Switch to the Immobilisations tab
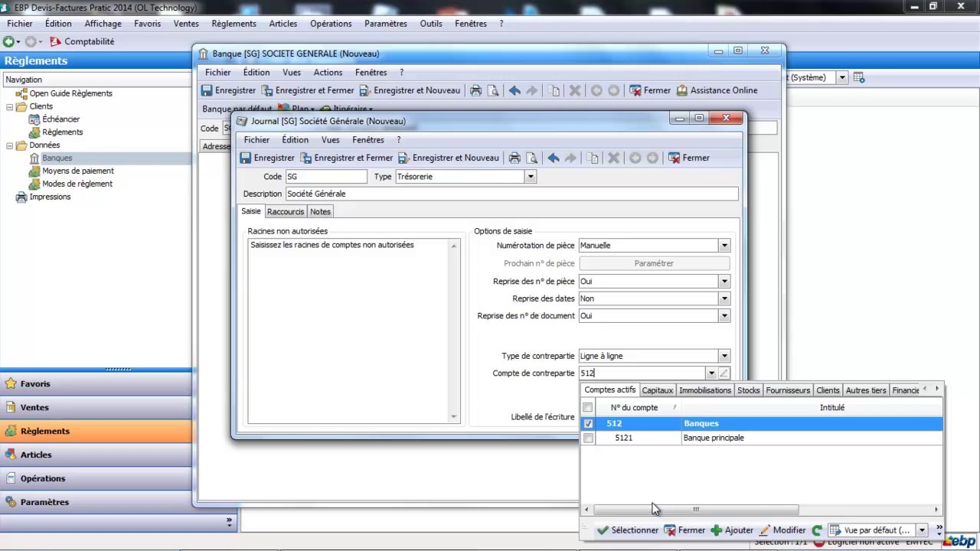980x551 pixels. coord(705,390)
